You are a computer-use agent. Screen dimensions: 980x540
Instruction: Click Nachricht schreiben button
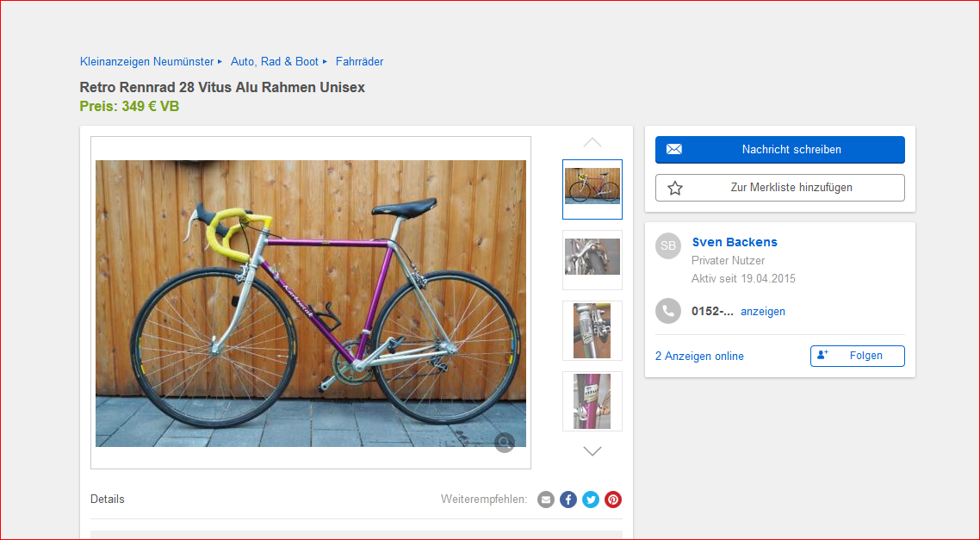(780, 149)
